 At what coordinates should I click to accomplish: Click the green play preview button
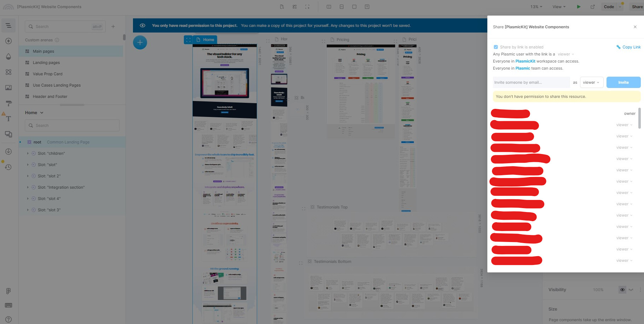tap(579, 7)
